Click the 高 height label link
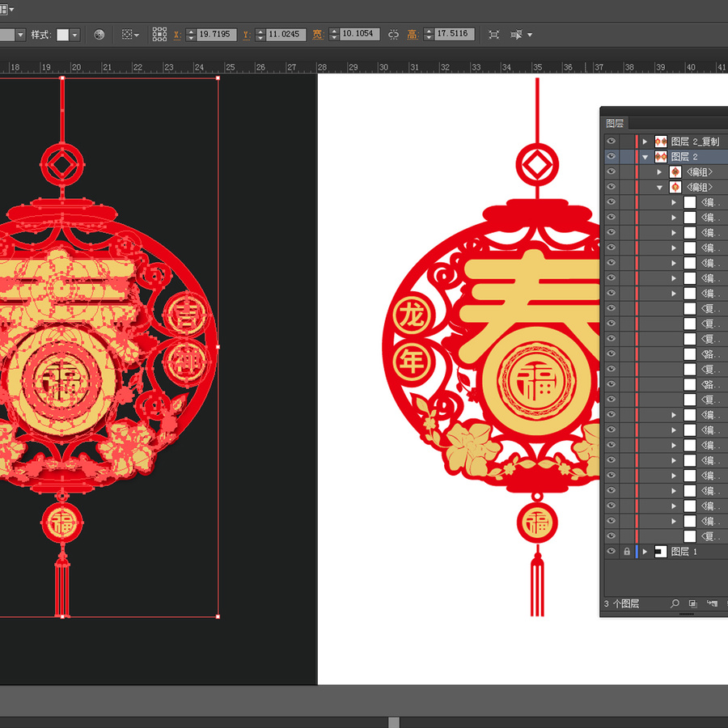This screenshot has height=728, width=728. point(413,34)
